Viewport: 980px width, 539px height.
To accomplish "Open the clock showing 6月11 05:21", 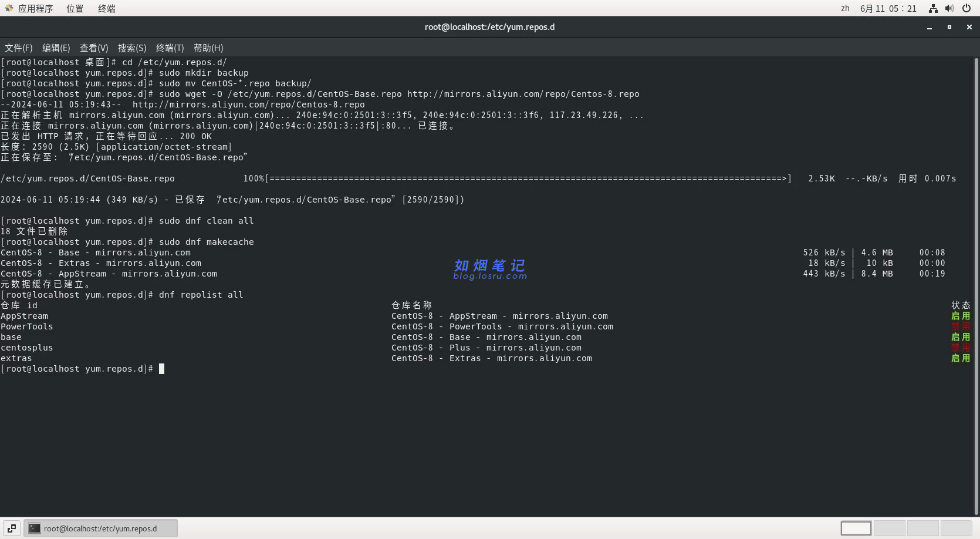I will tap(888, 8).
